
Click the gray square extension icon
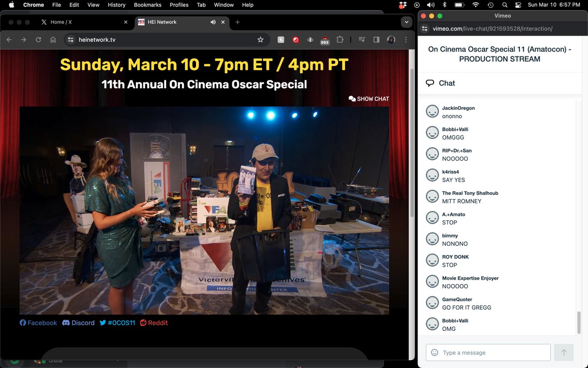pos(281,40)
